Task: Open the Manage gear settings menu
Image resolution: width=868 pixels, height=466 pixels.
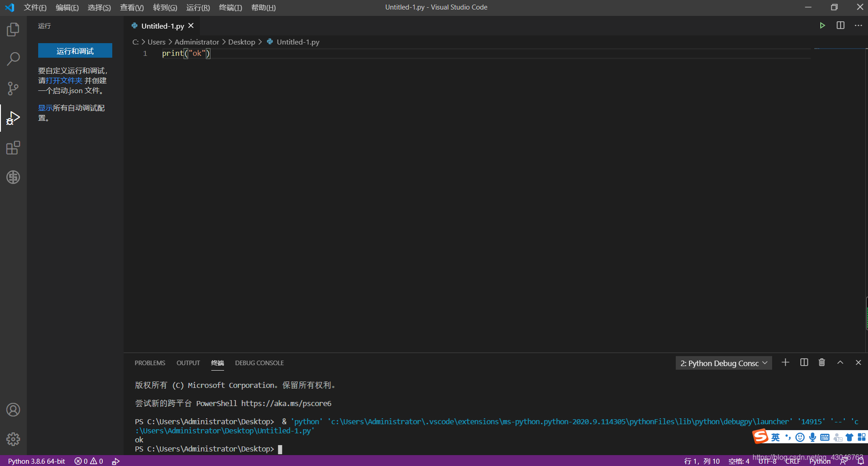Action: pos(13,439)
